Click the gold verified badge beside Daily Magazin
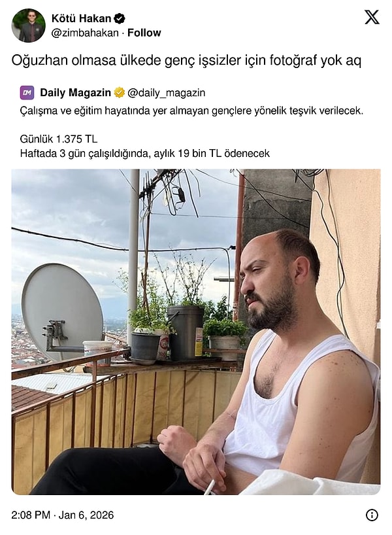Screen dimensions: 392x535 [x=120, y=92]
